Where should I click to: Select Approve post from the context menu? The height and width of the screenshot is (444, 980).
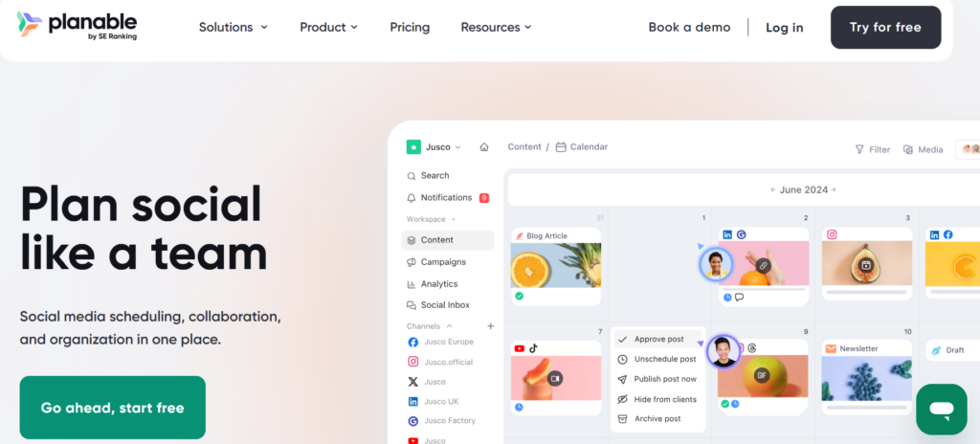coord(658,340)
